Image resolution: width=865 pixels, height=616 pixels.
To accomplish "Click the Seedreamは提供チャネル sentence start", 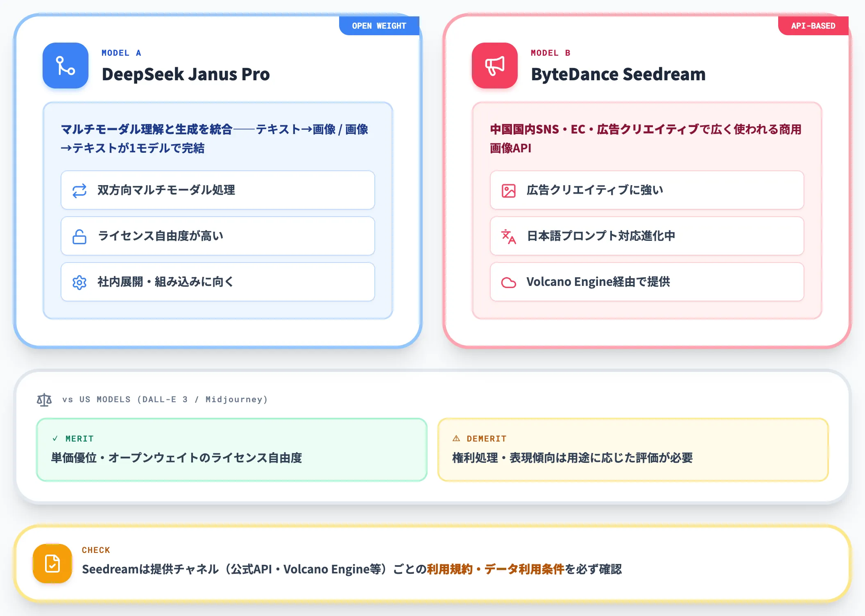I will click(150, 569).
